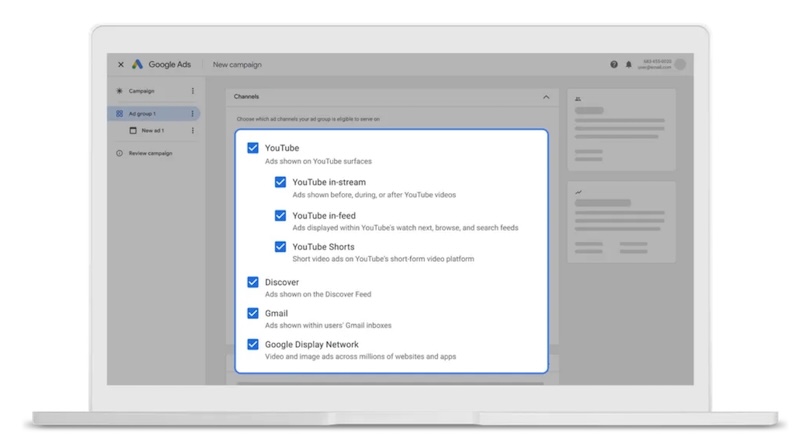The width and height of the screenshot is (800, 444).
Task: Click the 'Ads shown within users' Gmail inboxes' text
Action: click(x=328, y=326)
